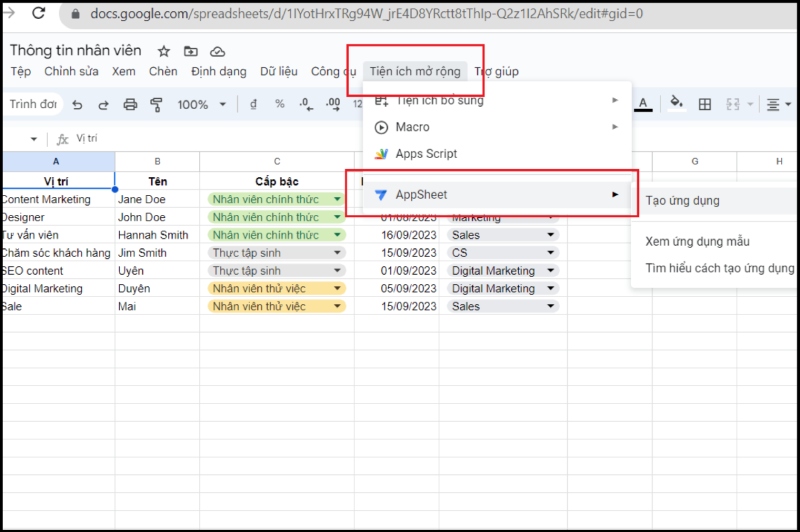Click the browser reload icon

point(38,13)
